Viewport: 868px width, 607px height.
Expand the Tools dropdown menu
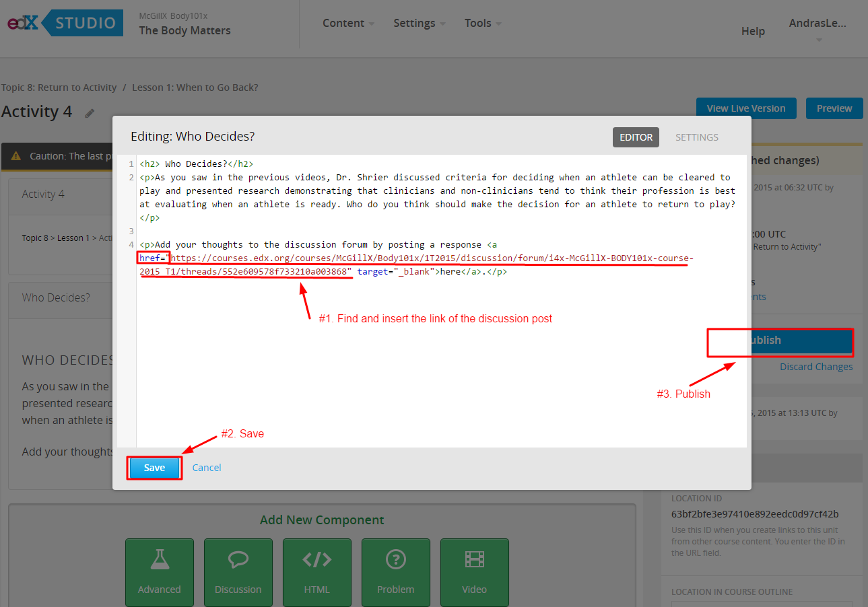[483, 23]
